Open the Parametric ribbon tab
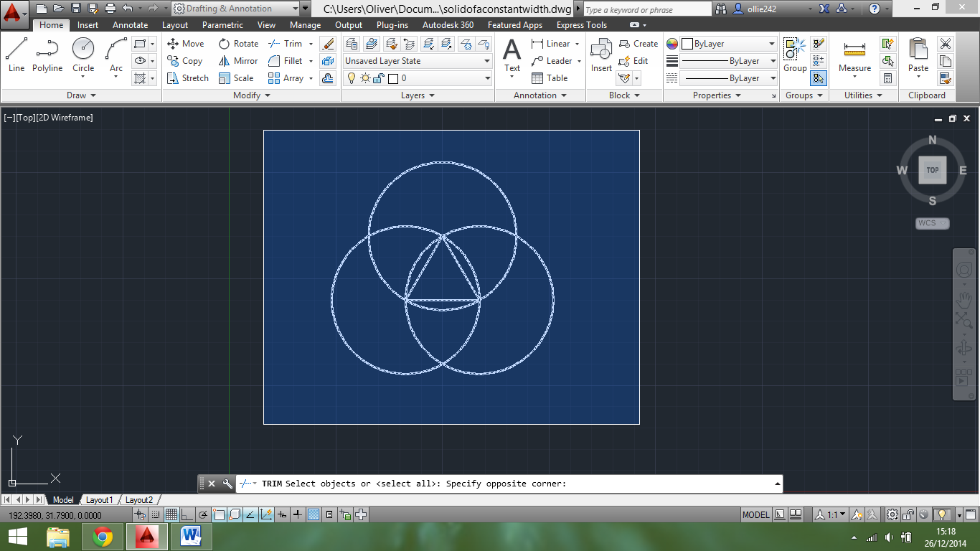The width and height of the screenshot is (980, 551). (222, 25)
